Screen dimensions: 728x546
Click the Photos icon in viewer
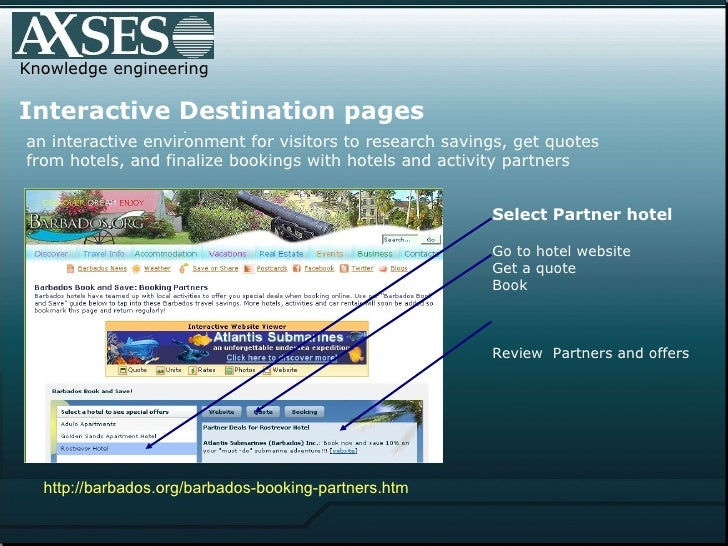coord(229,370)
